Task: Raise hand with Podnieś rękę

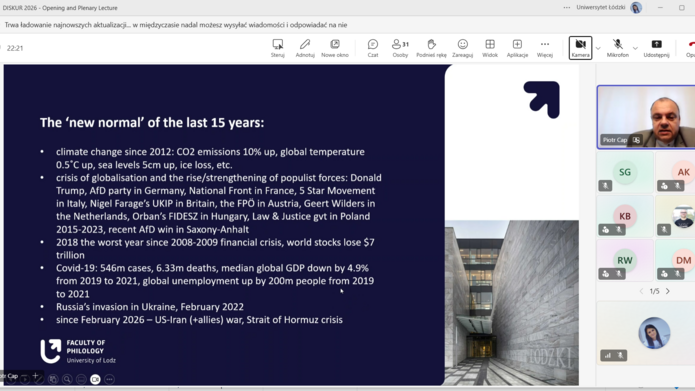Action: point(431,48)
